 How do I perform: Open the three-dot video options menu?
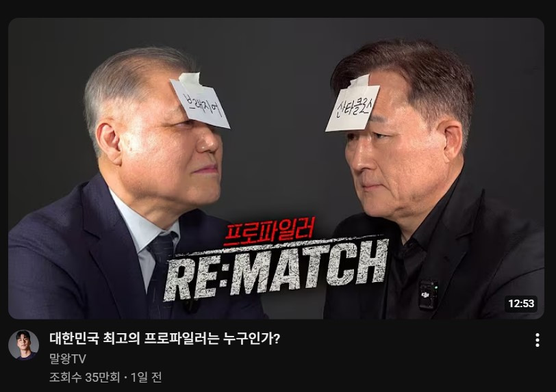(x=538, y=340)
